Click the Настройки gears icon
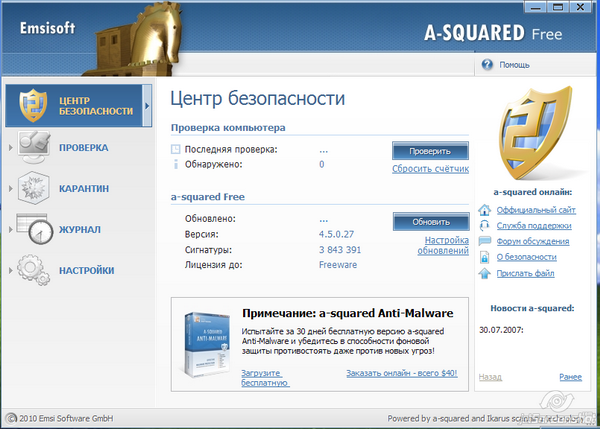 point(34,270)
